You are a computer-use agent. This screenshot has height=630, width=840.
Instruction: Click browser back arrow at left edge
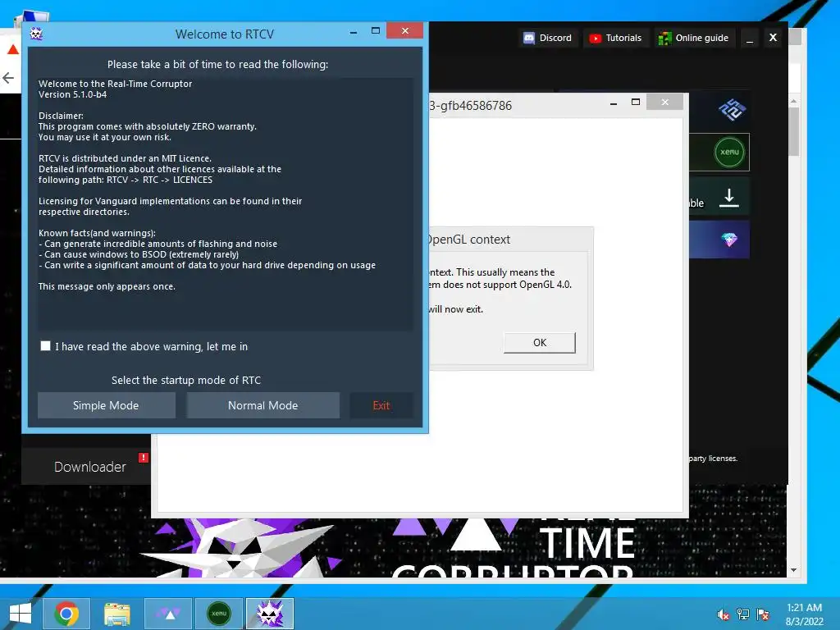[x=8, y=78]
